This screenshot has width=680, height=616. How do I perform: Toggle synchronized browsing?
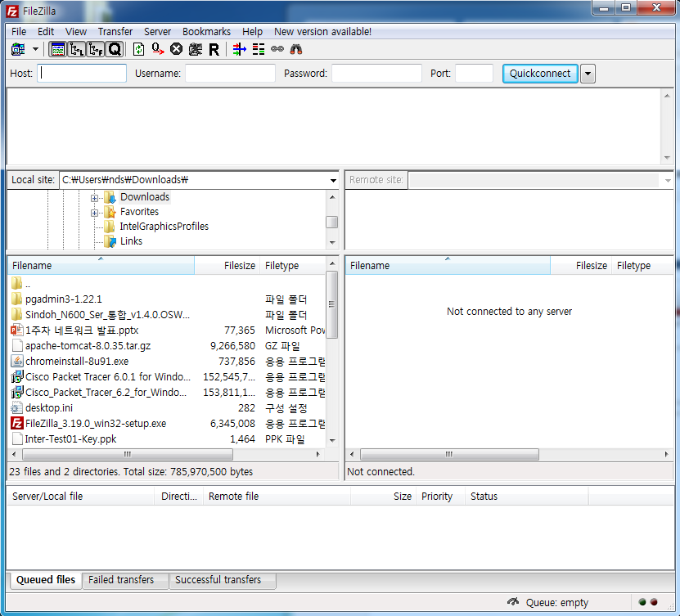[277, 49]
